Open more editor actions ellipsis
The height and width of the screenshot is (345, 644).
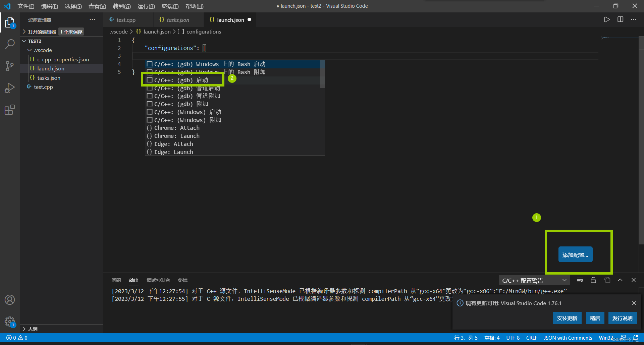[633, 19]
